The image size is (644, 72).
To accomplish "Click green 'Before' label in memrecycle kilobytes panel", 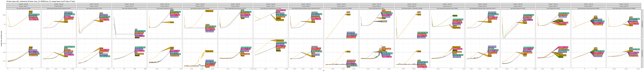I will pyautogui.click(x=455, y=16).
